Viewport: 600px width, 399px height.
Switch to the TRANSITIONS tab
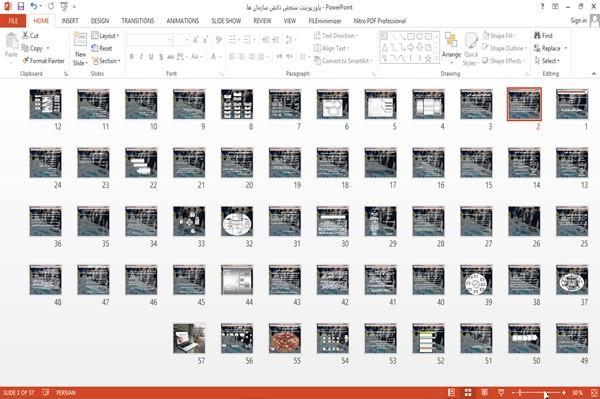(x=138, y=21)
